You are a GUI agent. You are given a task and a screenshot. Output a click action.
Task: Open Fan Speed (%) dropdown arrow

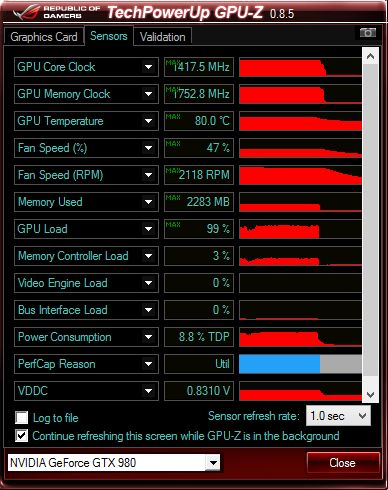[x=148, y=148]
